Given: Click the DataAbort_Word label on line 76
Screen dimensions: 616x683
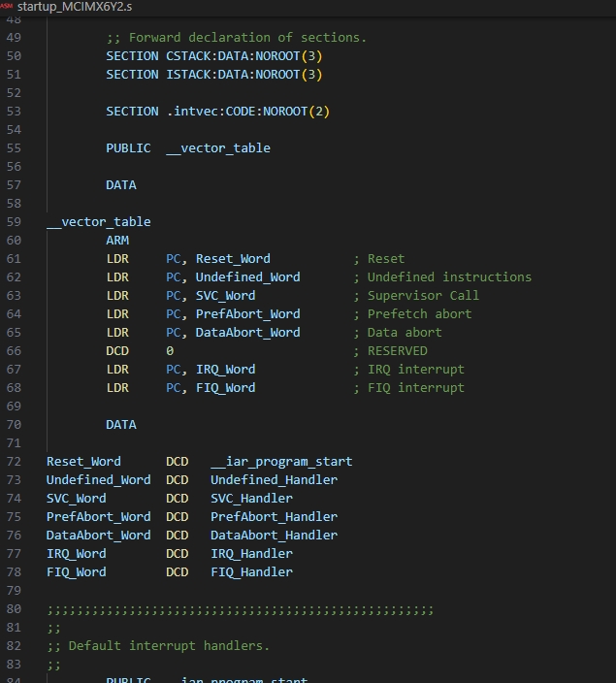Looking at the screenshot, I should (x=99, y=535).
